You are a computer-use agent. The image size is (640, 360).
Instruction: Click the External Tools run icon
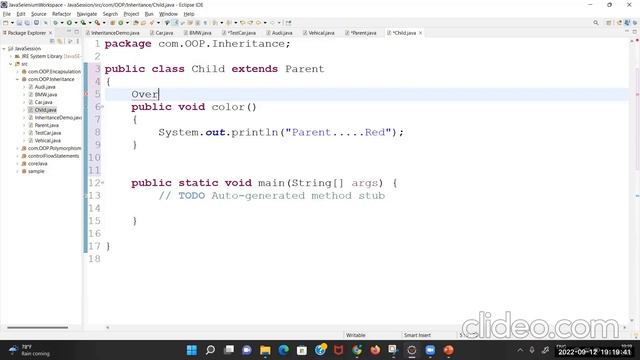coord(97,23)
